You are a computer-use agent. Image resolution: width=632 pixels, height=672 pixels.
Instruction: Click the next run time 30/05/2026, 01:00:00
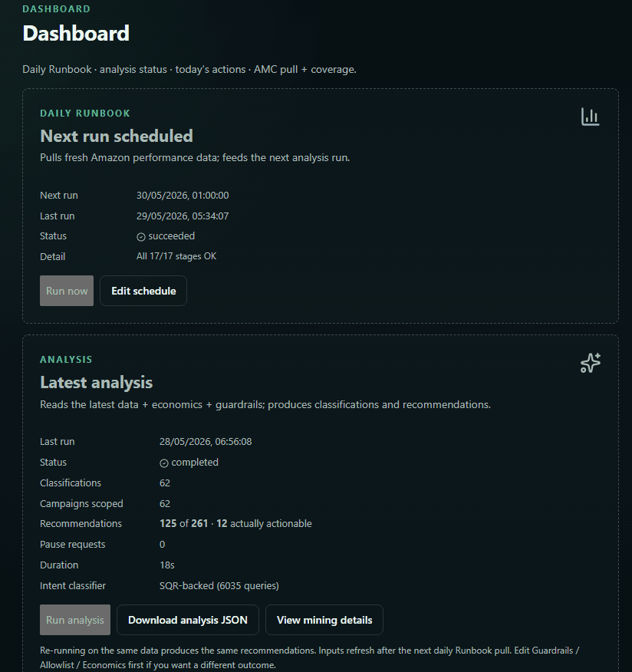(x=183, y=196)
